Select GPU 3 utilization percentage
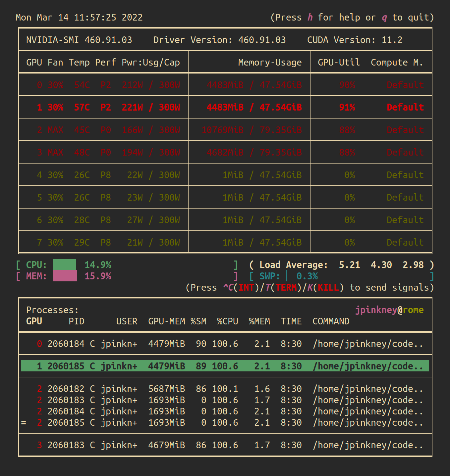450x476 pixels. pyautogui.click(x=347, y=152)
